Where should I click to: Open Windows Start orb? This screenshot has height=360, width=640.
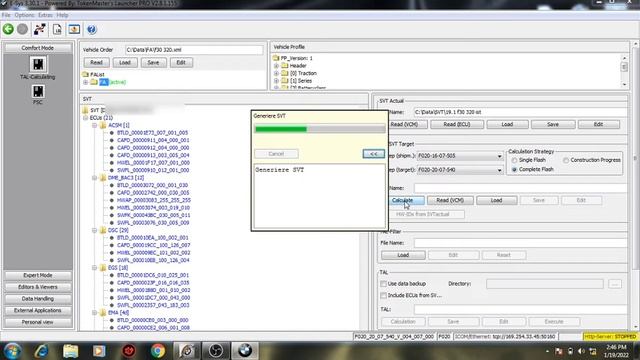[x=12, y=351]
